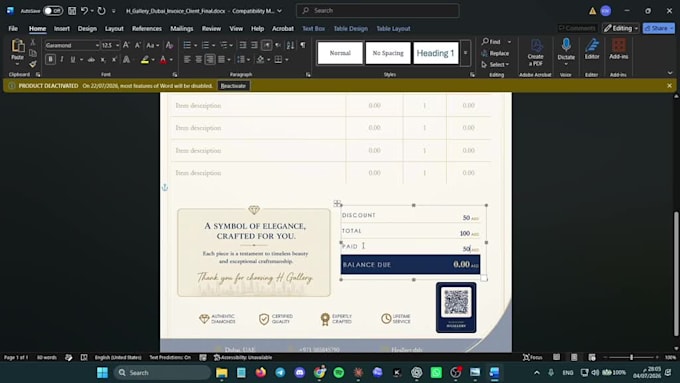Screen dimensions: 680x383
Task: Toggle Italic formatting
Action: [62, 59]
